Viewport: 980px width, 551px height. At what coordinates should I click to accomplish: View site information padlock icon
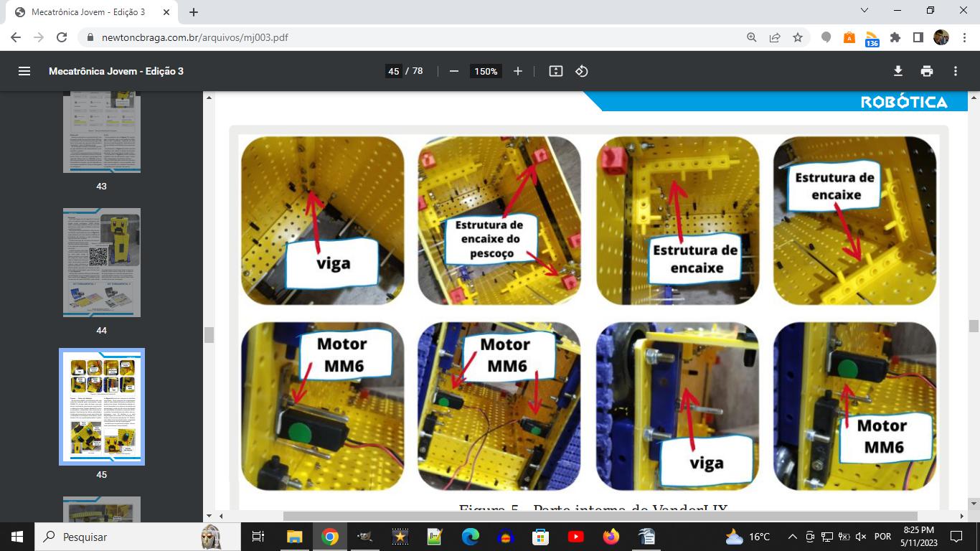click(90, 37)
